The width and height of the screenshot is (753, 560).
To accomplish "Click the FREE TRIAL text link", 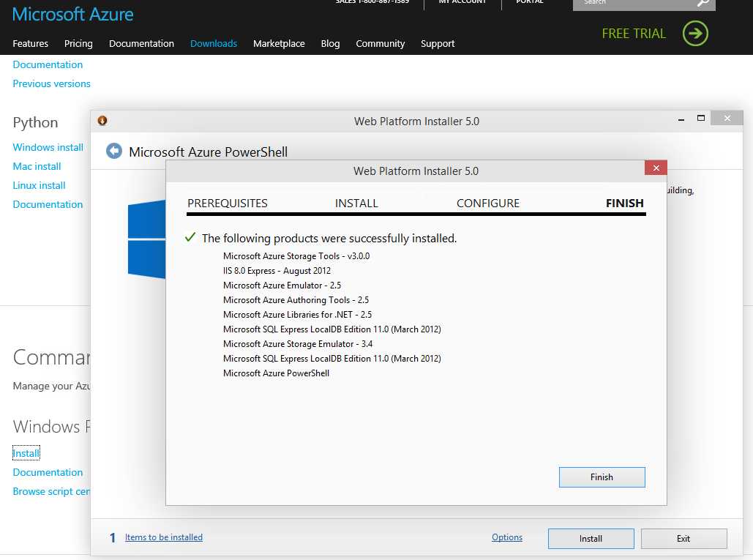I will [x=634, y=33].
